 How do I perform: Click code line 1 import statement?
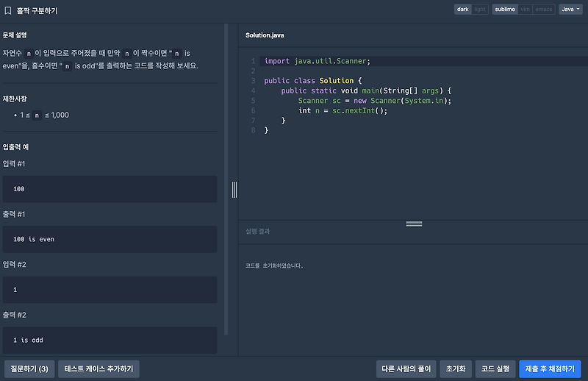point(318,61)
